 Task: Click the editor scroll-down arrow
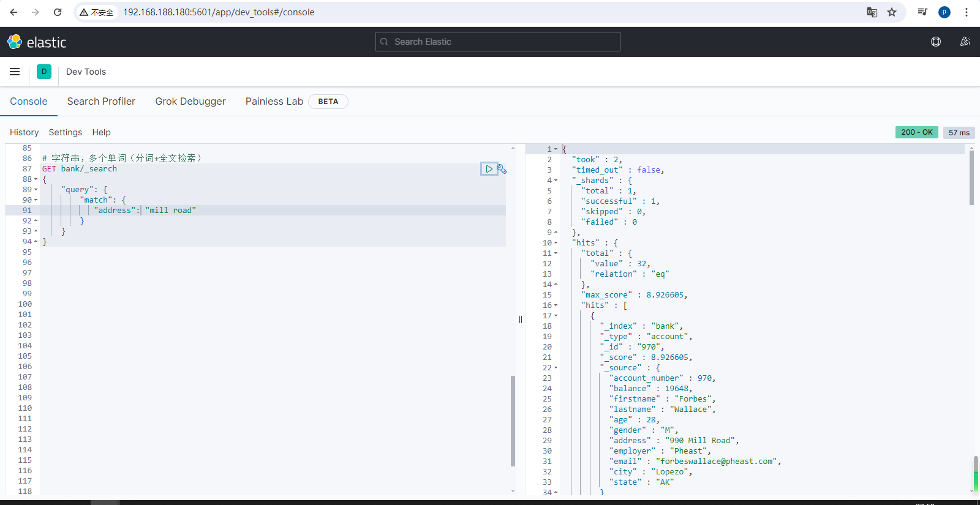point(513,491)
